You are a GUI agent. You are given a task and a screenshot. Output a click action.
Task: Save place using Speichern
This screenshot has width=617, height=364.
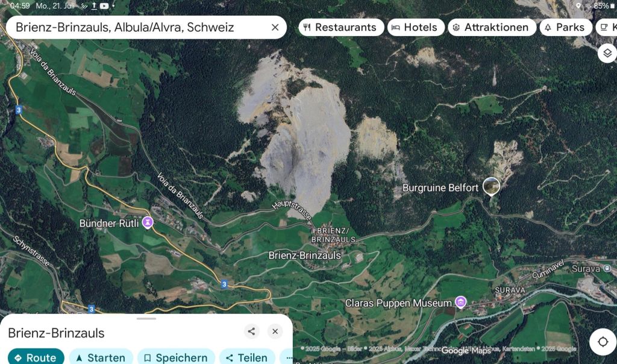pyautogui.click(x=176, y=357)
